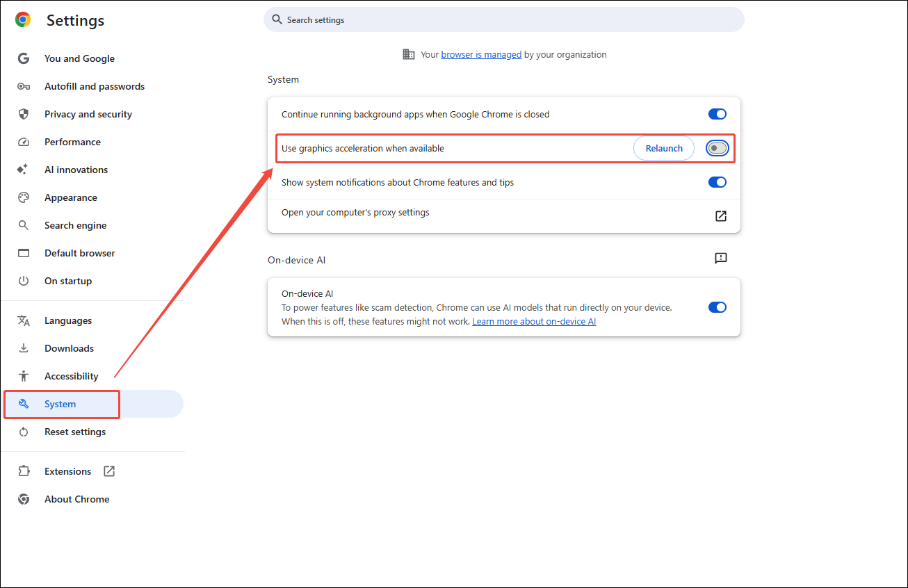Click the Default browser window icon

pyautogui.click(x=24, y=253)
